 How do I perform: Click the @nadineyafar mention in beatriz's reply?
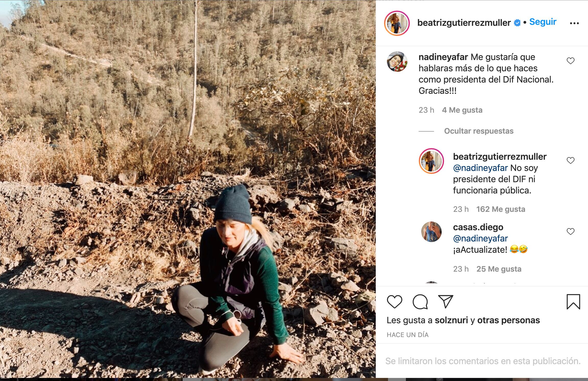point(480,168)
